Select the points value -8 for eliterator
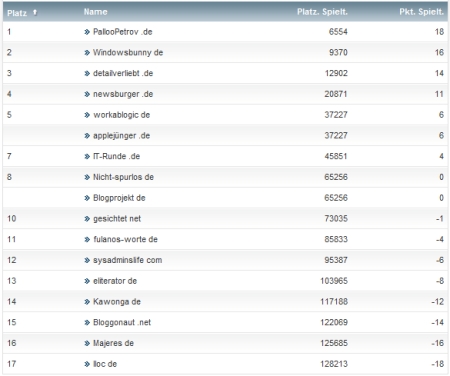 440,281
